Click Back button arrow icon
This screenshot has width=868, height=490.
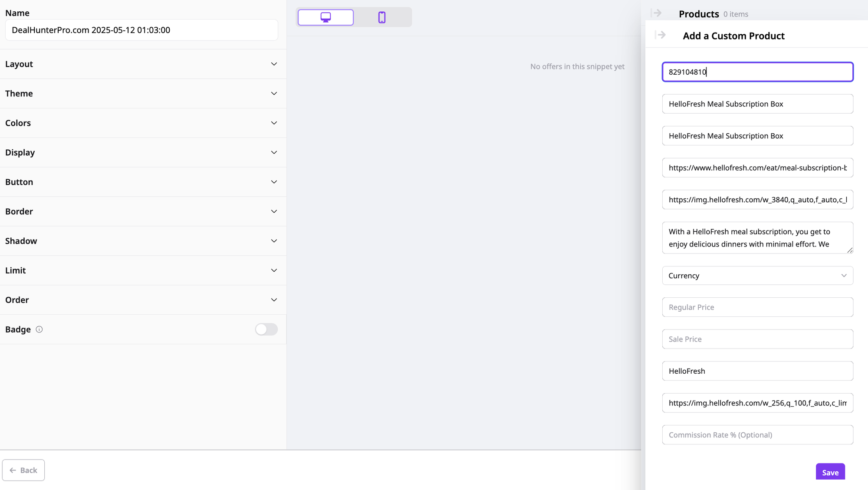coord(13,470)
